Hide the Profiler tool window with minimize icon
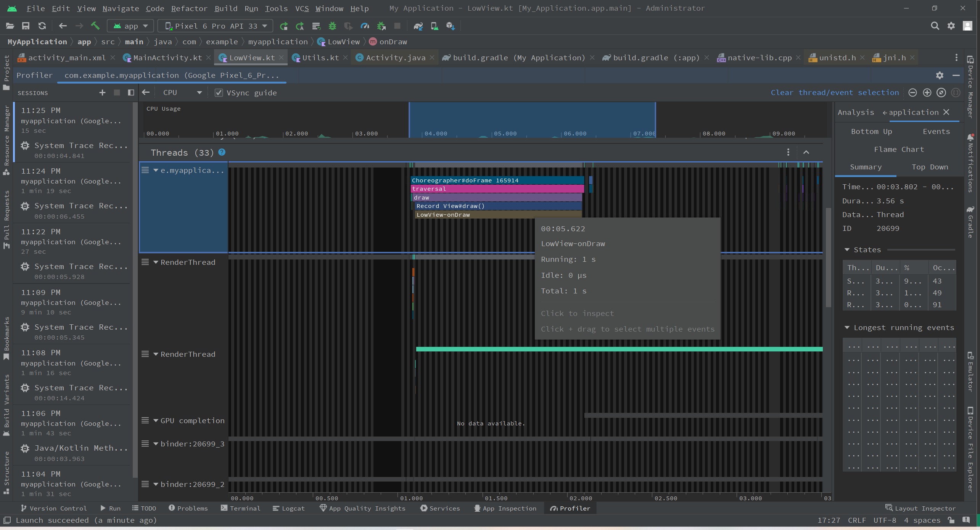The height and width of the screenshot is (530, 980). [956, 76]
